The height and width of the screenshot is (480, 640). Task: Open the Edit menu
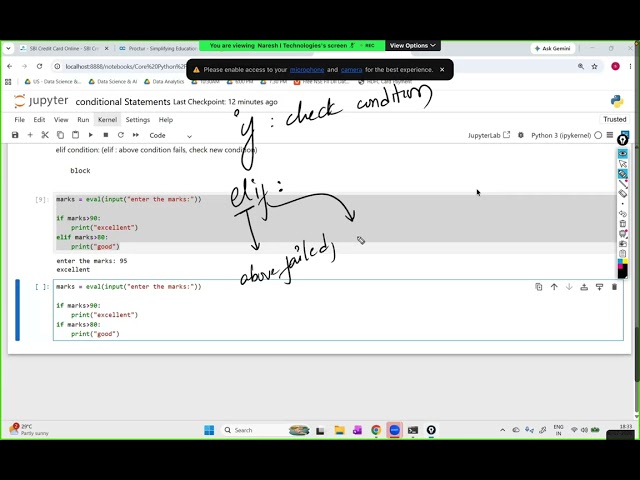[x=39, y=120]
